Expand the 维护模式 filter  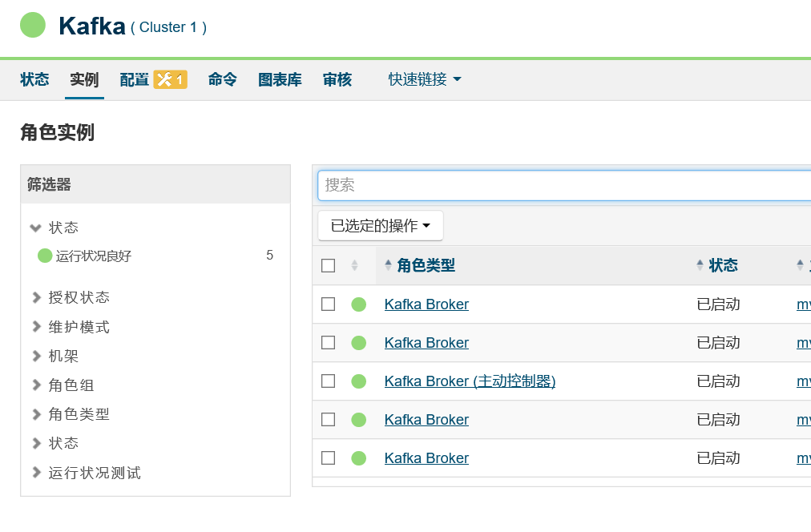[36, 327]
